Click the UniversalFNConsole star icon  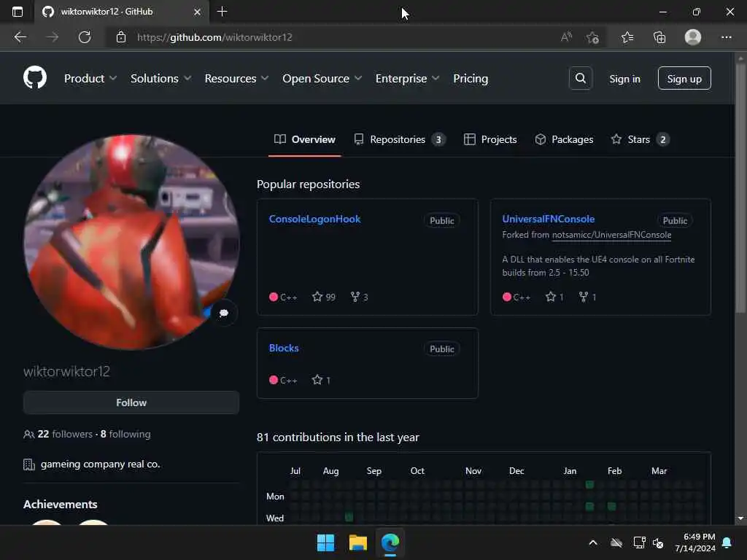tap(551, 297)
